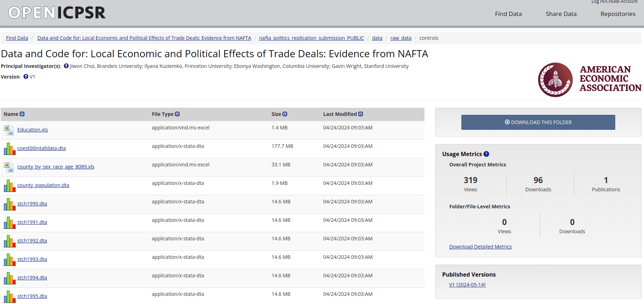Open Repositories in top navigation

point(618,14)
